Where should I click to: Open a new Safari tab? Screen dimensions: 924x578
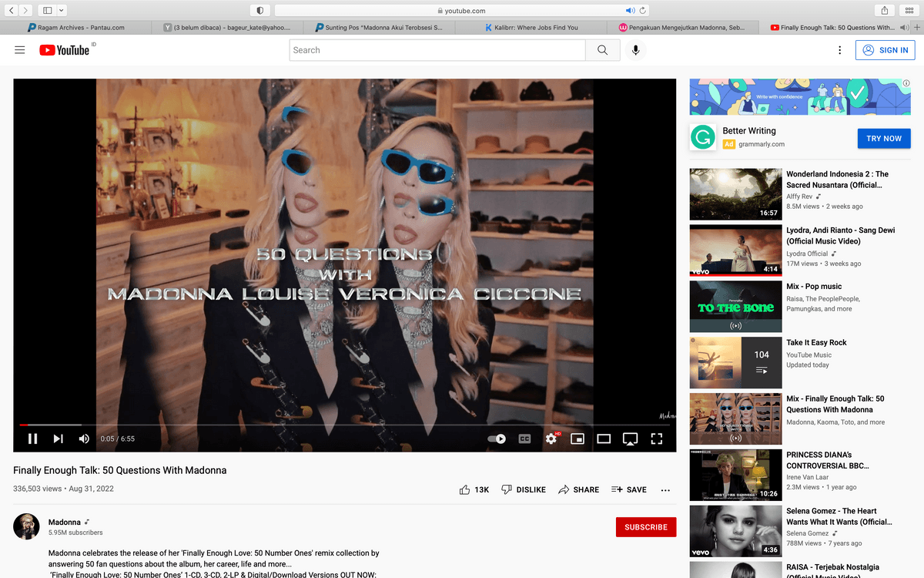pyautogui.click(x=916, y=28)
